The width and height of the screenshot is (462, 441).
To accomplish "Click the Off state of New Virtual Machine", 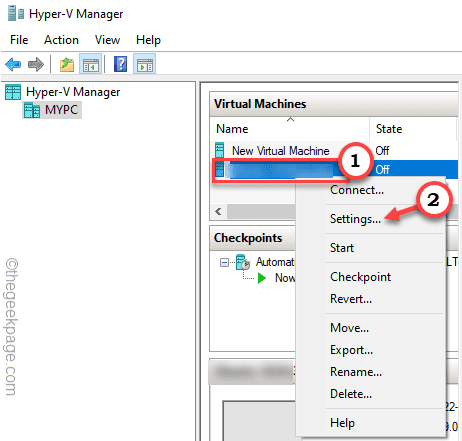I will [382, 151].
